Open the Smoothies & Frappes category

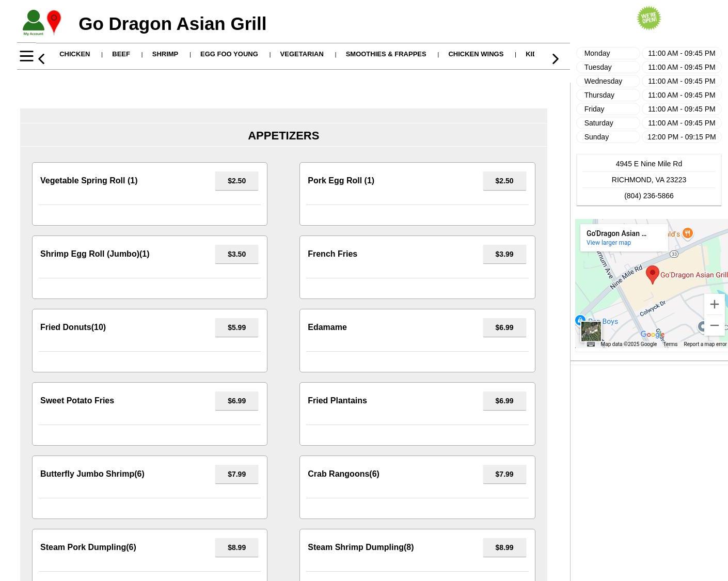pos(386,54)
